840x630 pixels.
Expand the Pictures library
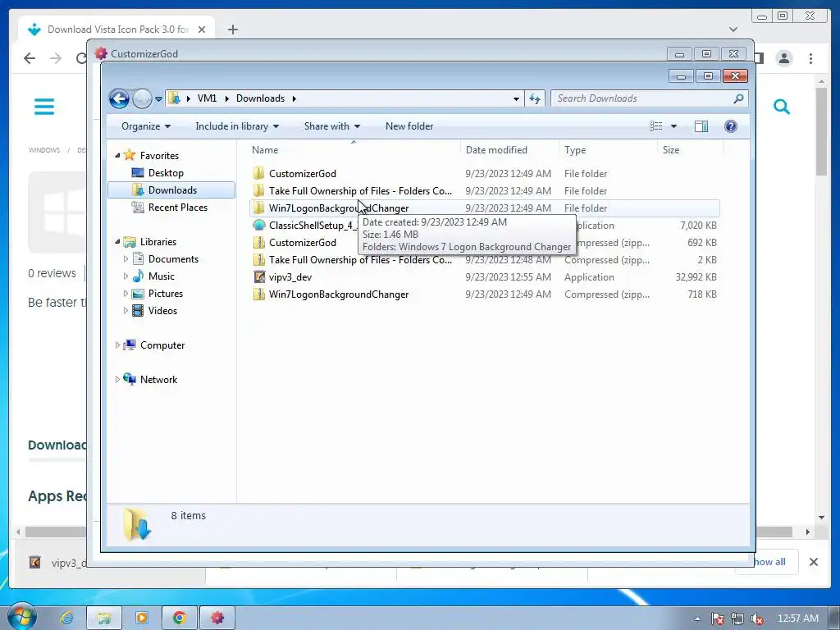click(x=126, y=294)
